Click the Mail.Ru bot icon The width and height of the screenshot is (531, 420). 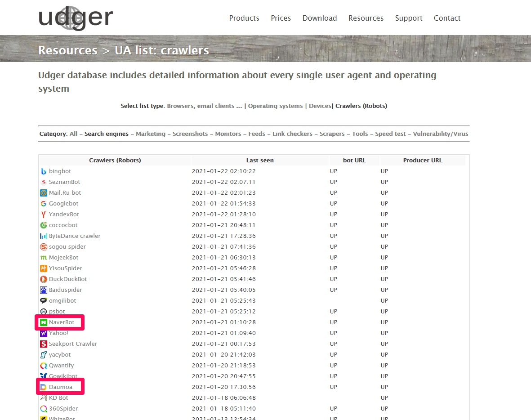[x=43, y=193]
